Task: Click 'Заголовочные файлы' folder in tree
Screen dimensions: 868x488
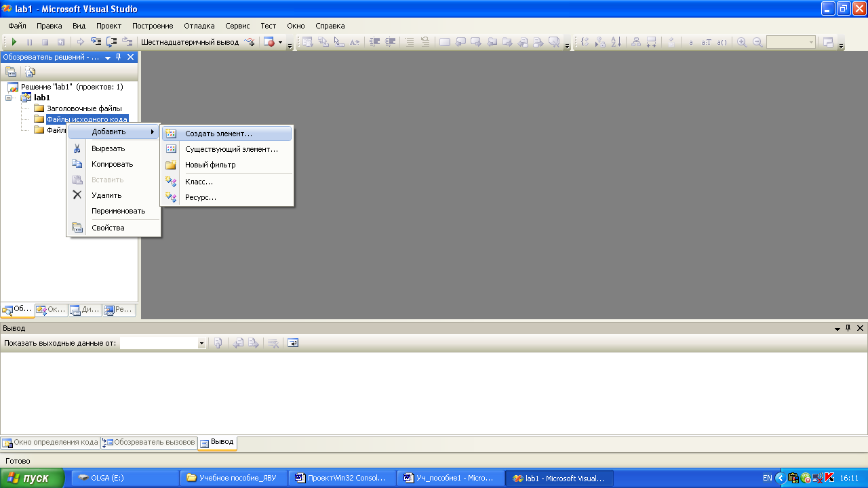Action: tap(84, 108)
